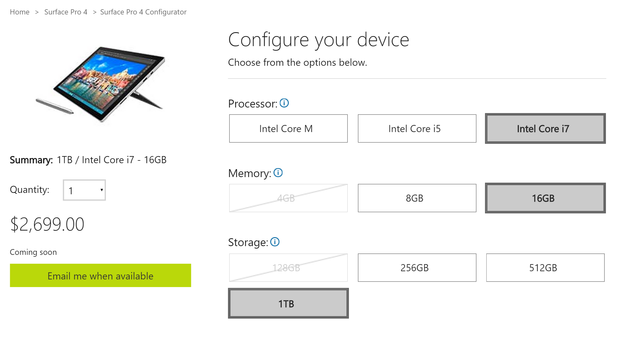Navigate to Surface Pro 4 breadcrumb
The width and height of the screenshot is (644, 352).
pos(65,12)
